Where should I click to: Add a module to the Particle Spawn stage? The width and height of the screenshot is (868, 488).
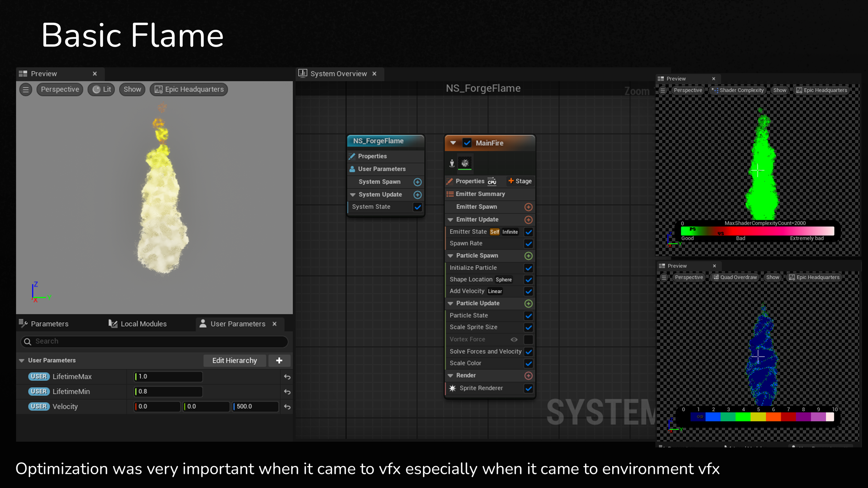[x=528, y=256]
